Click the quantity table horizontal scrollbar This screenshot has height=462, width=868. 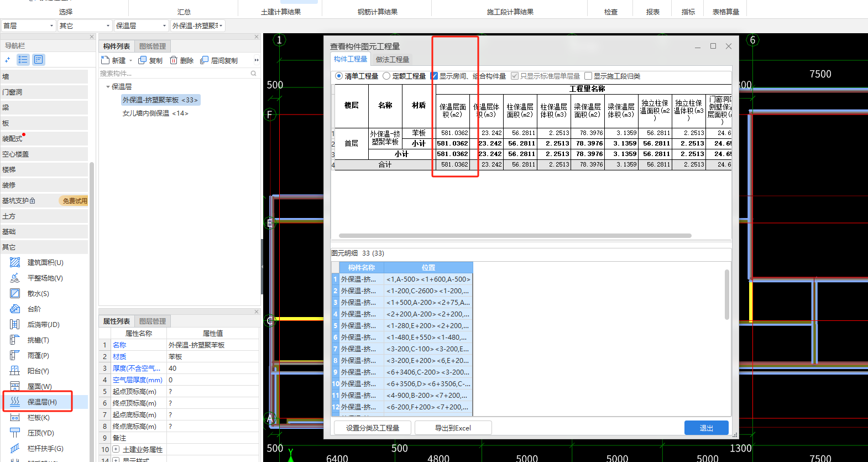coord(515,236)
